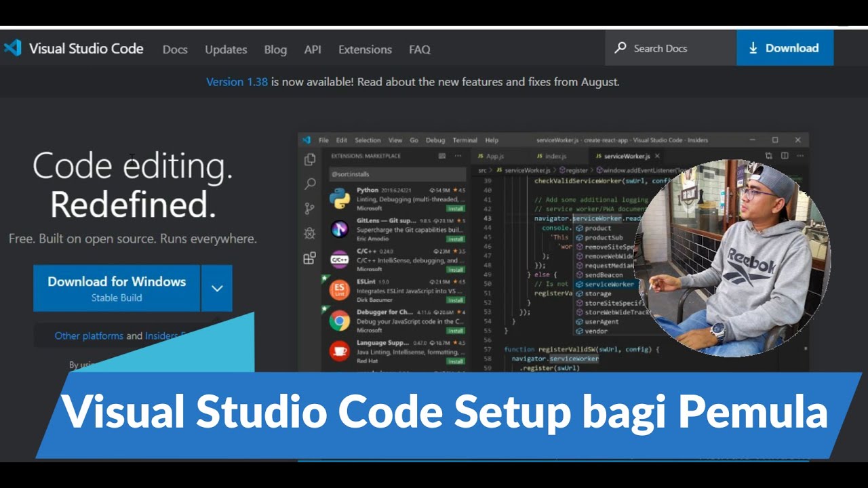Install the ESLint extension

tap(456, 300)
